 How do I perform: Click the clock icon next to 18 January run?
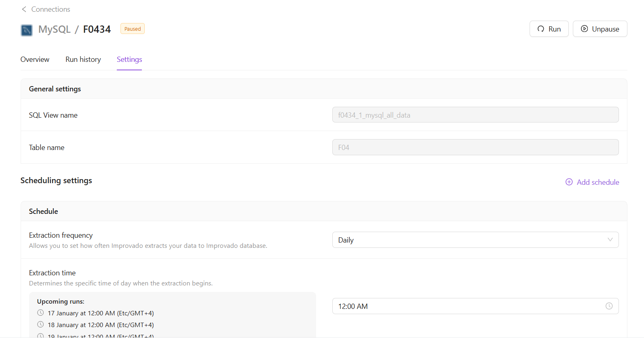40,324
